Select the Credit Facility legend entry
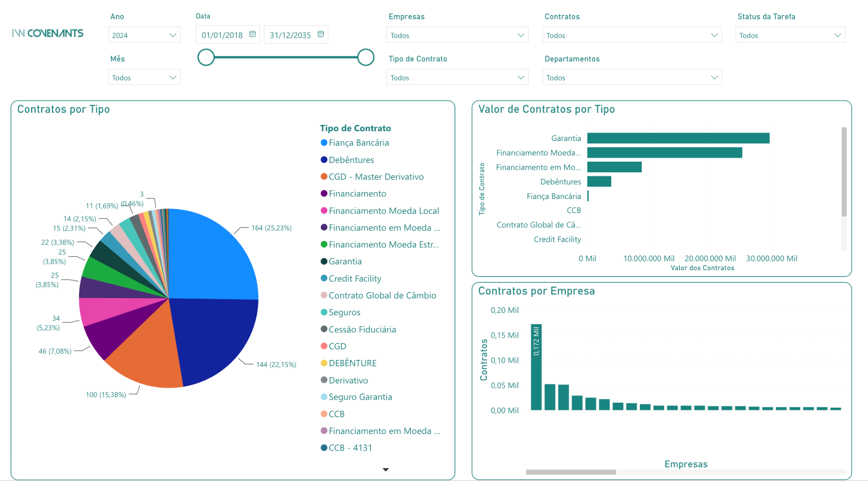 tap(351, 278)
